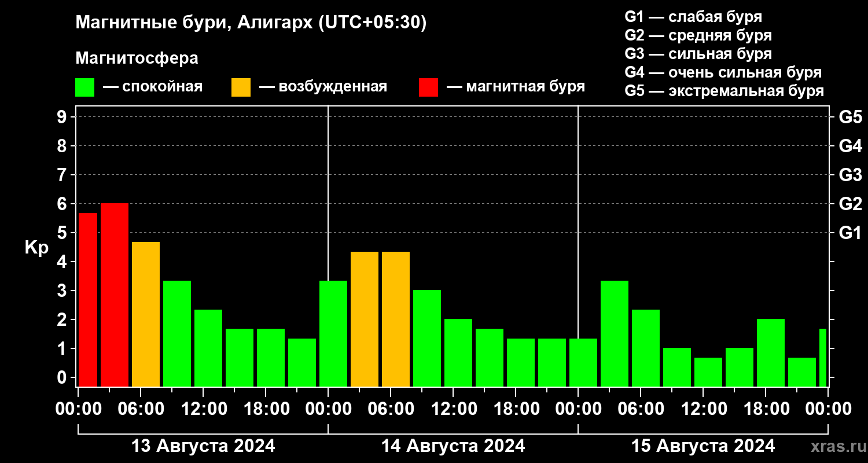Image resolution: width=868 pixels, height=463 pixels.
Task: Click the '7' value on the Kp axis
Action: [63, 175]
